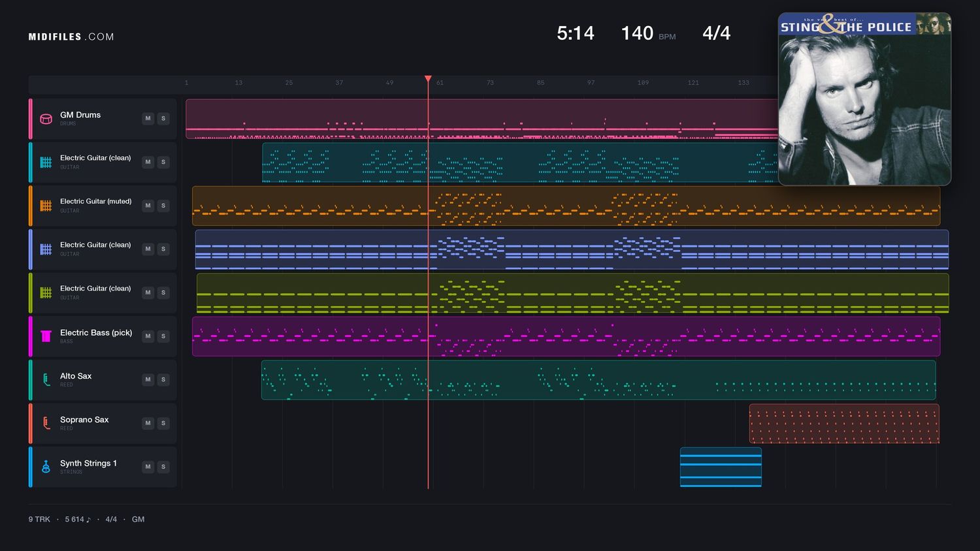Jump to bar 121 on the ruler
The height and width of the screenshot is (551, 980).
693,83
